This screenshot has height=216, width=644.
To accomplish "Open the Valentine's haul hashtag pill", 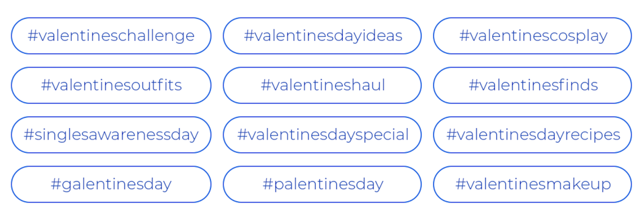I will point(322,85).
